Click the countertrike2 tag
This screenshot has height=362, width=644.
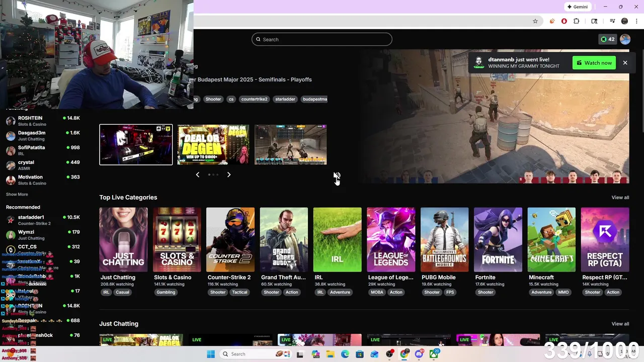(255, 99)
